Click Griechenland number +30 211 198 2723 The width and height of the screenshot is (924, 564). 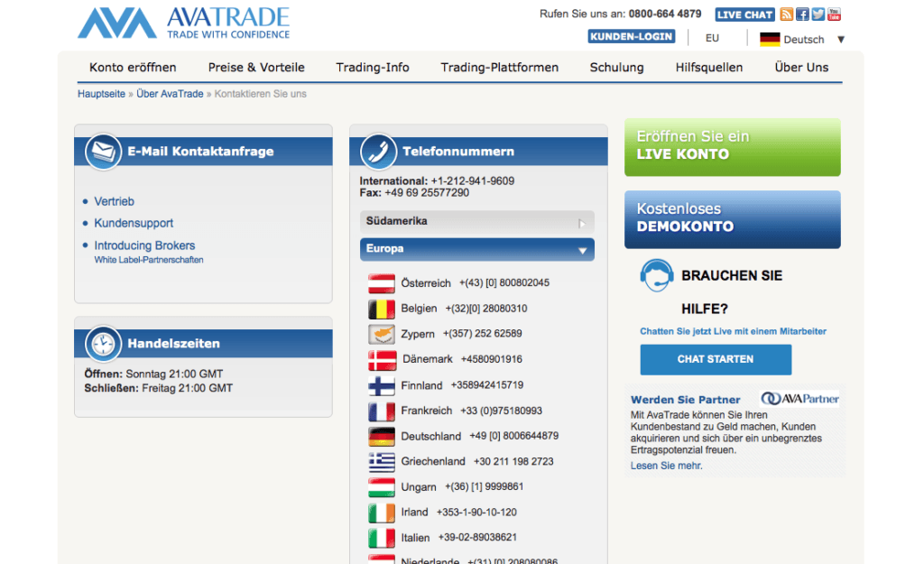(x=513, y=461)
